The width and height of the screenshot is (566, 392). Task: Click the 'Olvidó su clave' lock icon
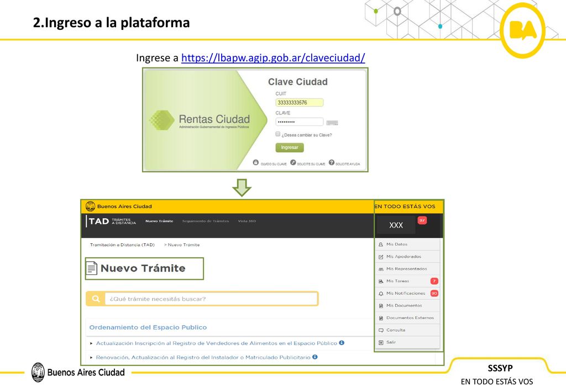[x=255, y=163]
